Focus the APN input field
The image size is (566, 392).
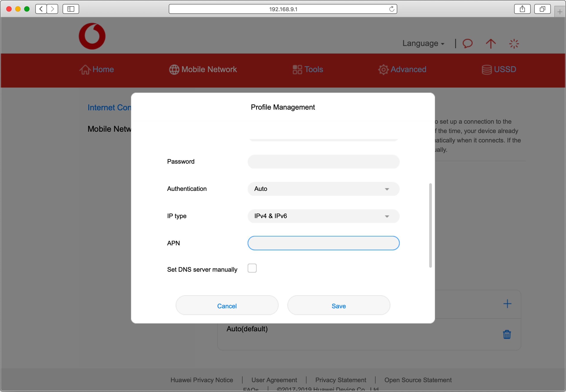pos(323,243)
